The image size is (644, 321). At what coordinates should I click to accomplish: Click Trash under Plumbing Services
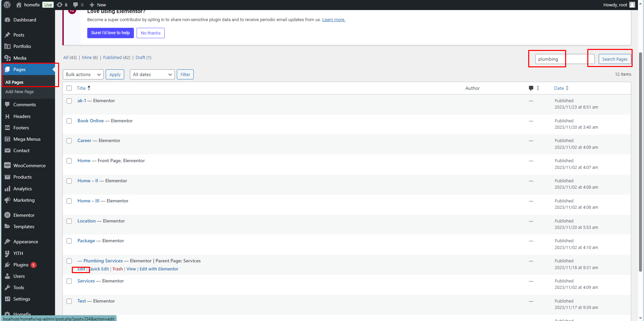click(x=117, y=269)
